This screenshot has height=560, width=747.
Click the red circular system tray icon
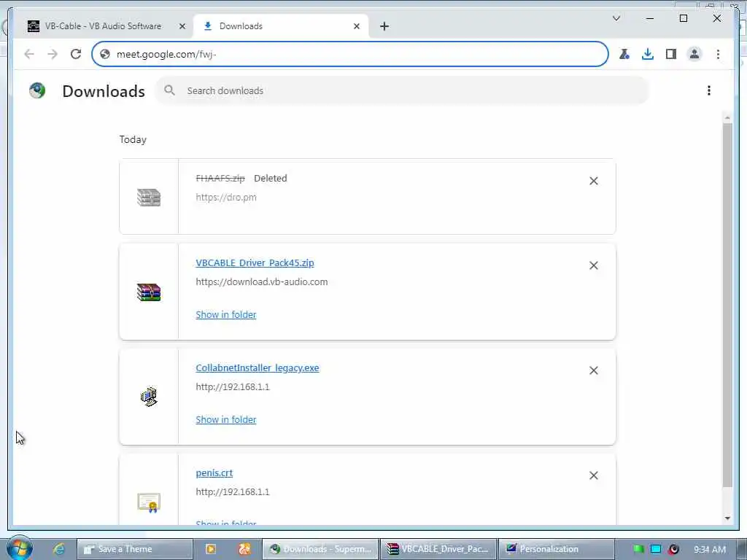(673, 549)
